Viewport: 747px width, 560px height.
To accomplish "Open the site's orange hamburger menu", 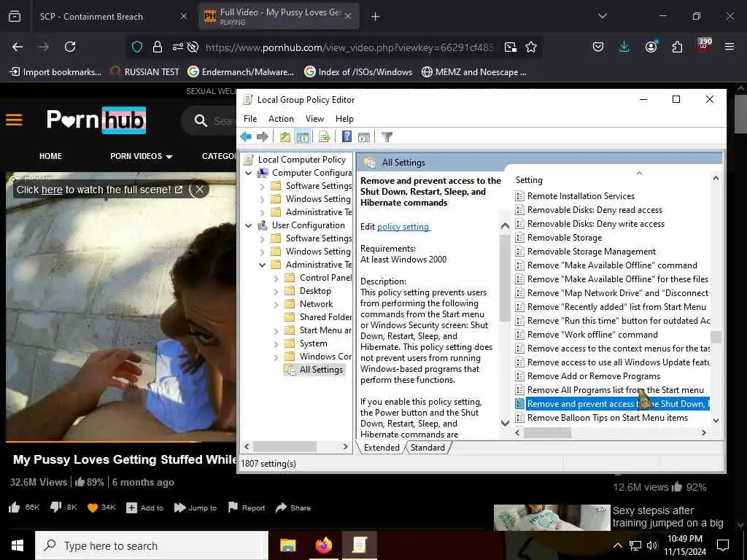I will pyautogui.click(x=14, y=120).
